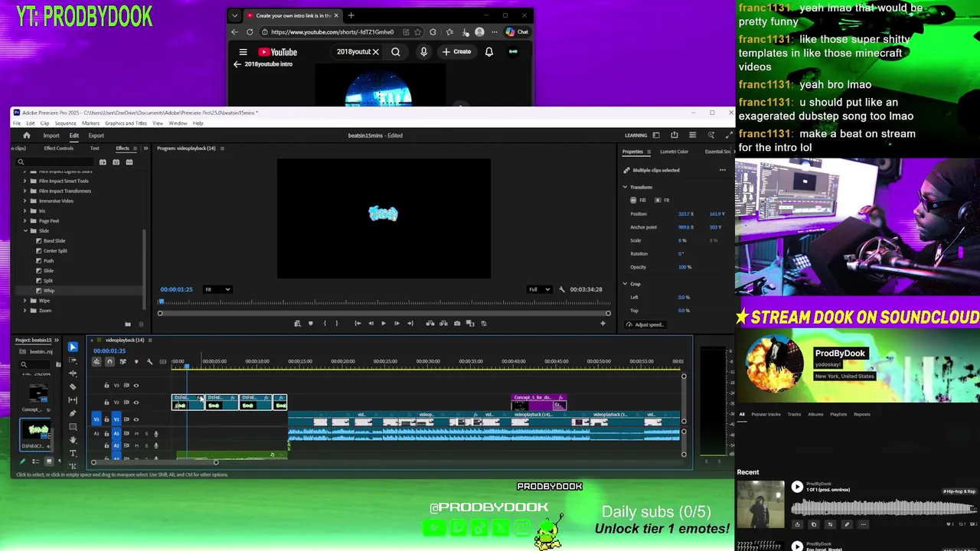Select the Track Select Forward tool
The width and height of the screenshot is (980, 551).
(x=73, y=360)
